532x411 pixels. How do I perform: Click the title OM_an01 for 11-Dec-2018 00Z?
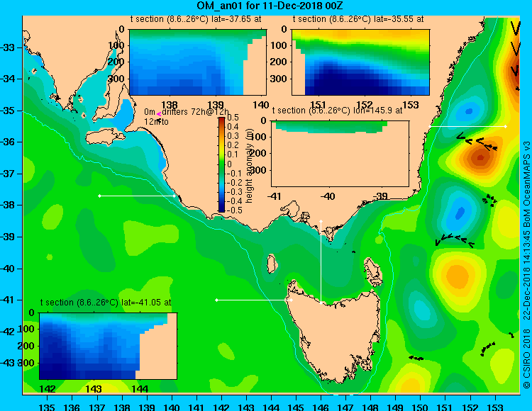(x=270, y=6)
